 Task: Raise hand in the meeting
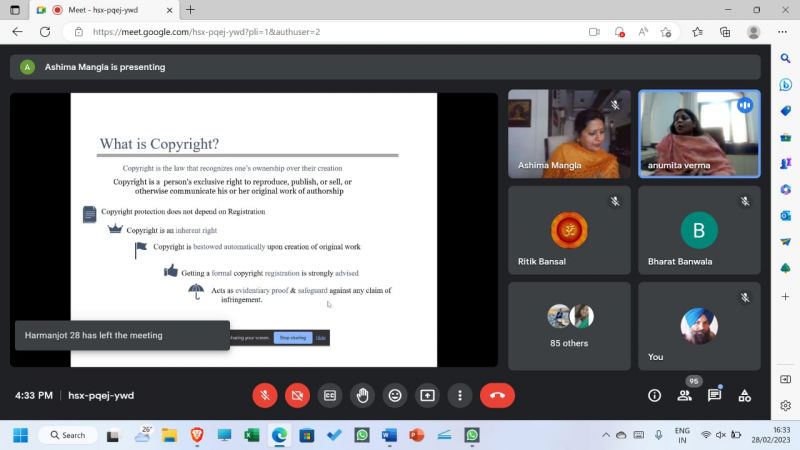(362, 395)
